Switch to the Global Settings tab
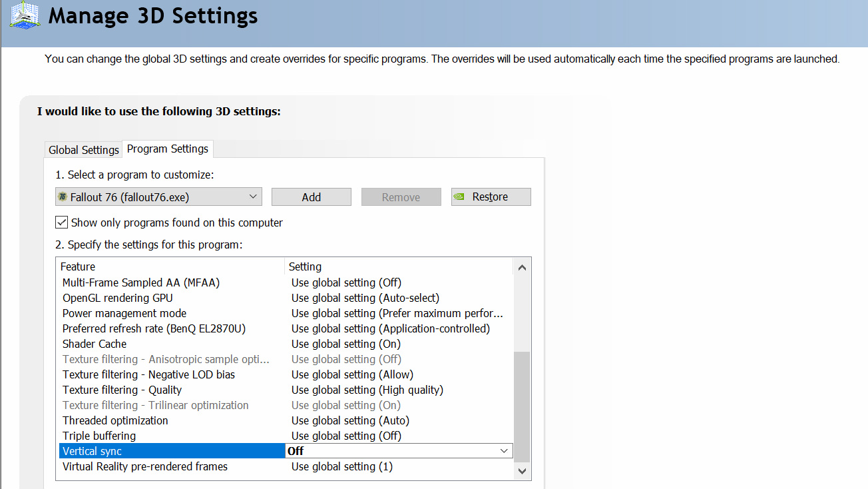 (84, 150)
